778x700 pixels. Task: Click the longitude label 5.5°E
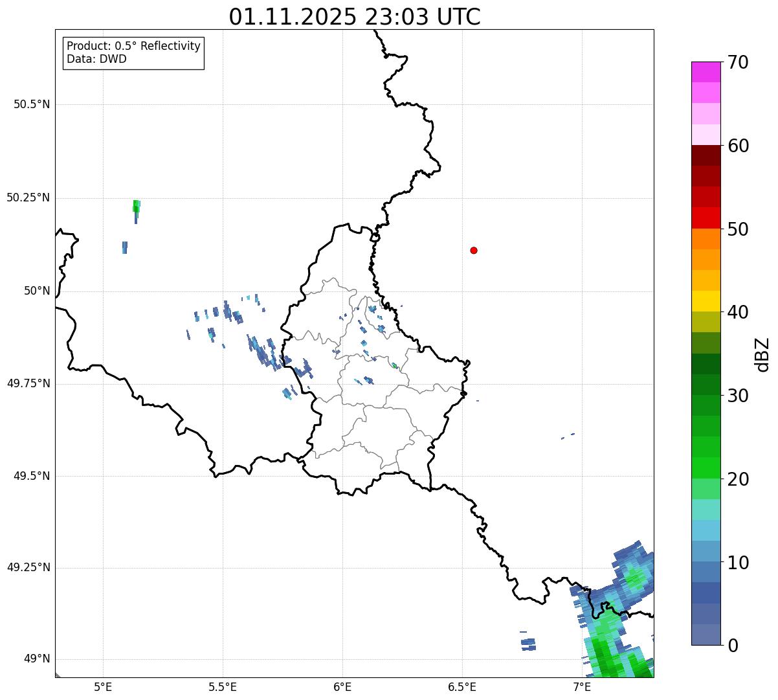pos(223,686)
